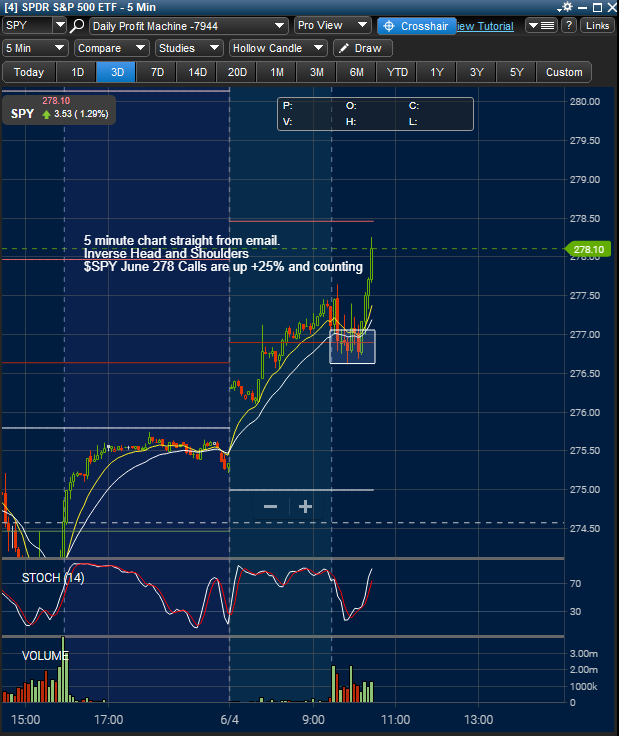
Task: Select the 3D range tab
Action: pos(117,72)
